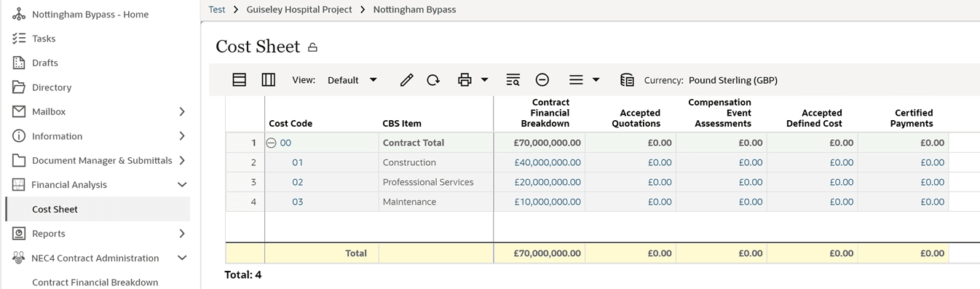980x289 pixels.
Task: Click Contract Financial Breakdown column header
Action: [545, 113]
